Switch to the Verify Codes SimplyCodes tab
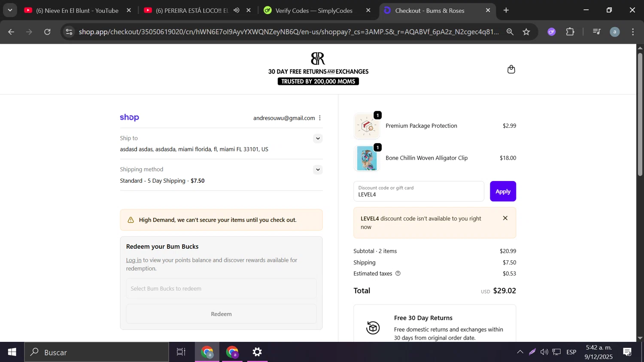The image size is (644, 362). [x=314, y=10]
